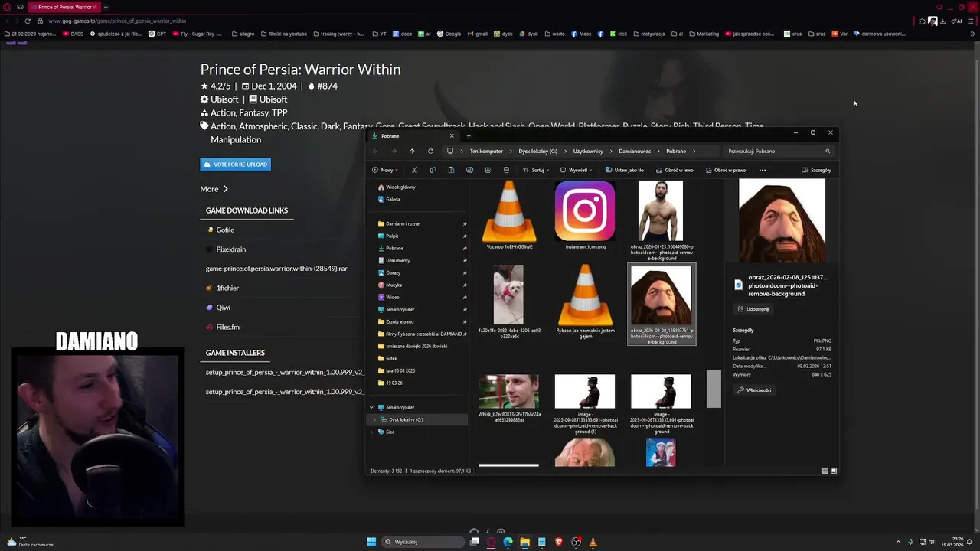Open Wideo folder in sidebar
980x551 pixels.
pyautogui.click(x=389, y=297)
